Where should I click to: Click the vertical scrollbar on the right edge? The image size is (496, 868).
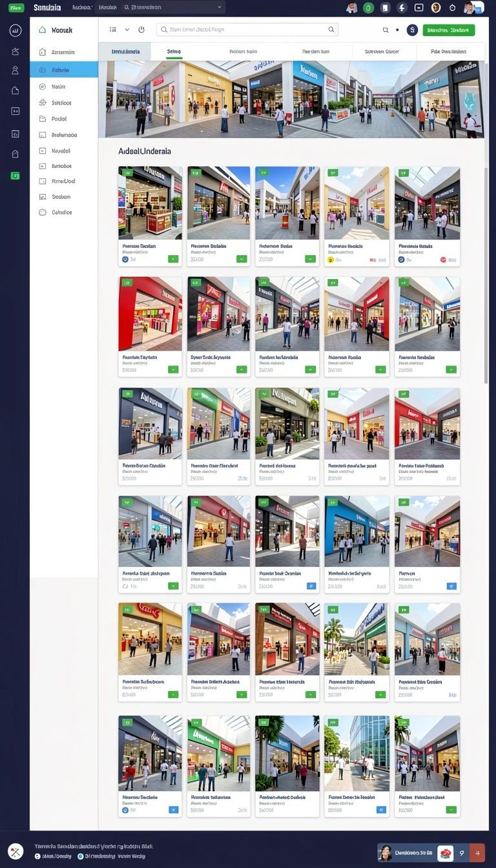(486, 274)
